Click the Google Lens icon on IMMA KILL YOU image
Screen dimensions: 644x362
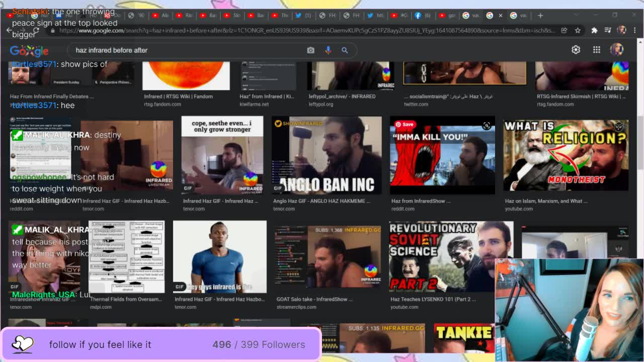coord(487,126)
